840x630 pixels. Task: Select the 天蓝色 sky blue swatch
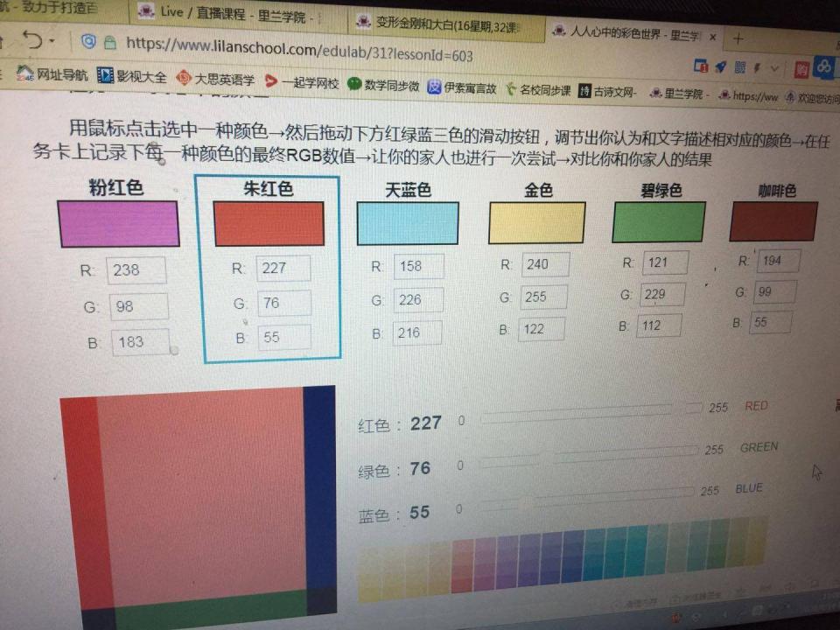[x=407, y=223]
